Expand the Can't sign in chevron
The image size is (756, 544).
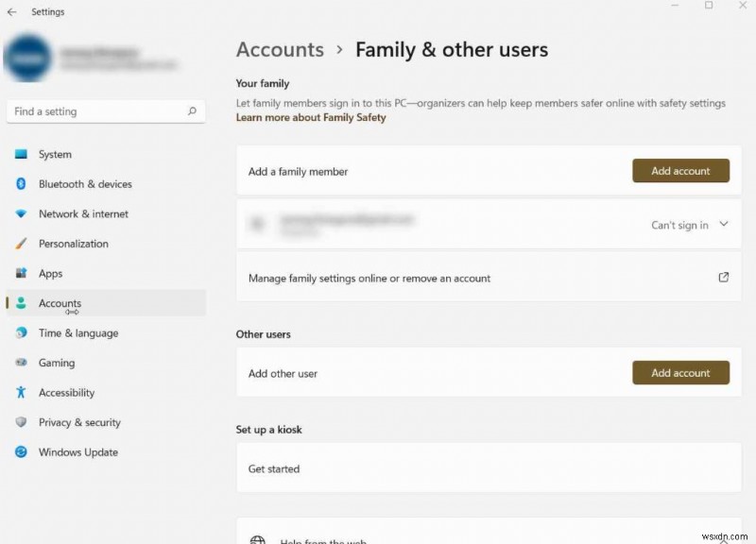[724, 225]
